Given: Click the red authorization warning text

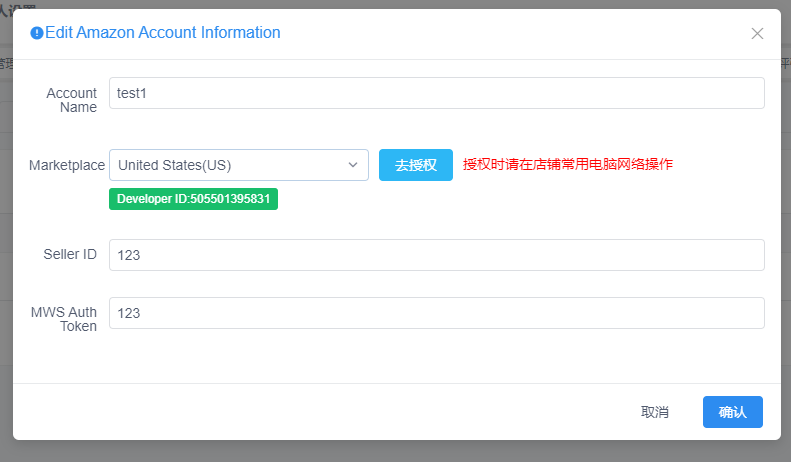Looking at the screenshot, I should (x=568, y=164).
